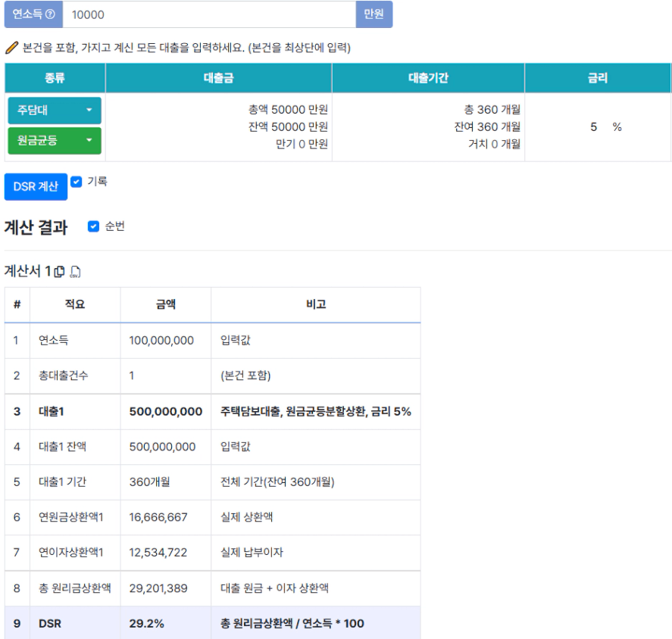Edit the 총액 50000 loan amount field
This screenshot has height=639, width=672.
(288, 111)
